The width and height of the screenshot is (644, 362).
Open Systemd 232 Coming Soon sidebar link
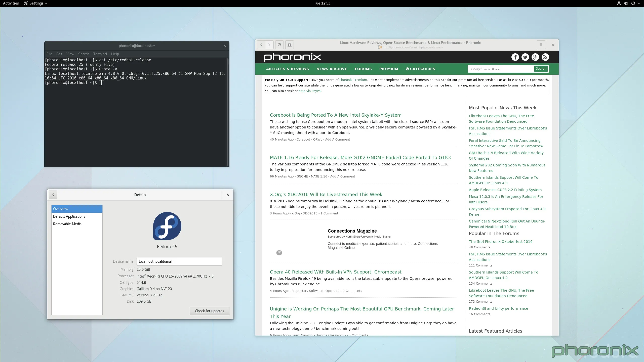(x=507, y=168)
